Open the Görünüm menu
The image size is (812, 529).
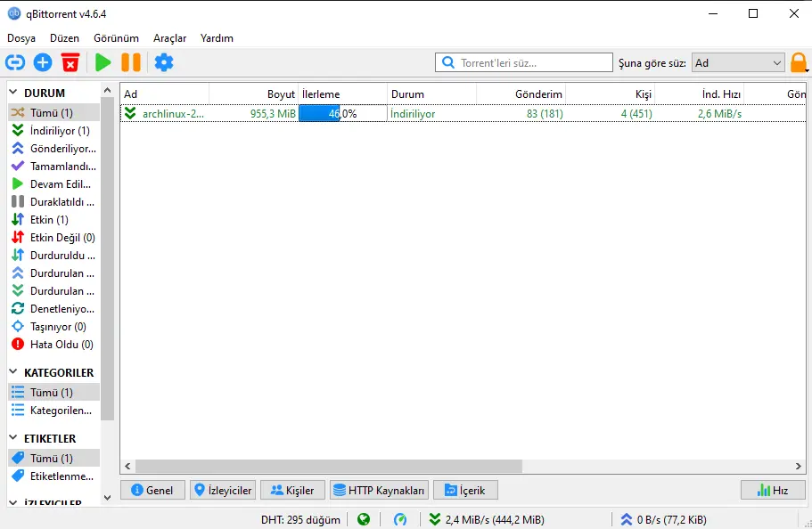(x=116, y=38)
